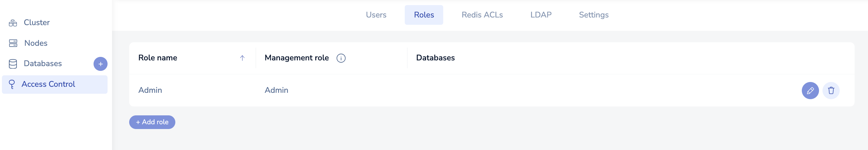Open Databases section in sidebar
Screen dimensions: 868x150
point(43,64)
